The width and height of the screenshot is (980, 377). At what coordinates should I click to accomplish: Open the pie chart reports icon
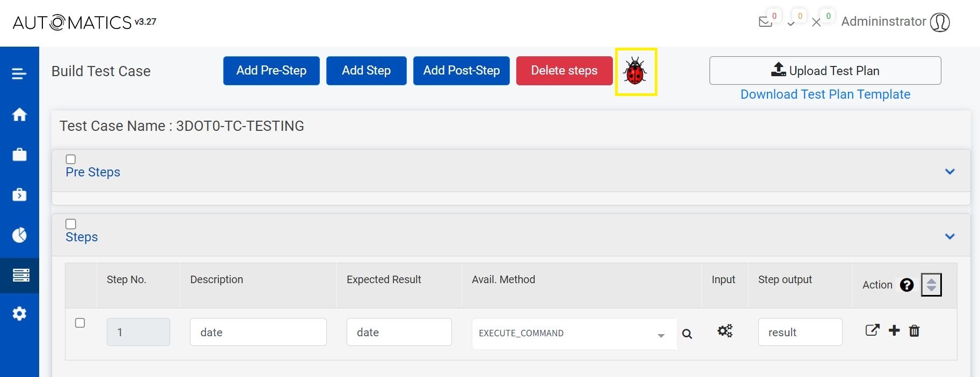[x=19, y=235]
